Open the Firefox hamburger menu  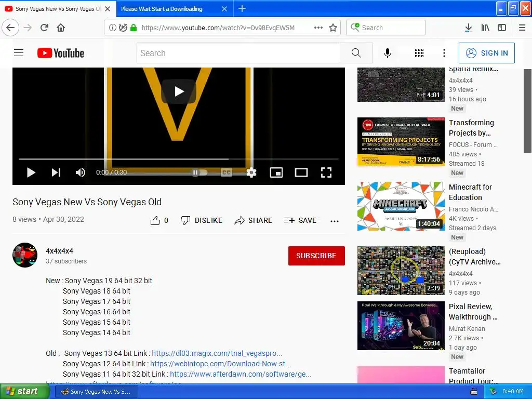click(522, 28)
